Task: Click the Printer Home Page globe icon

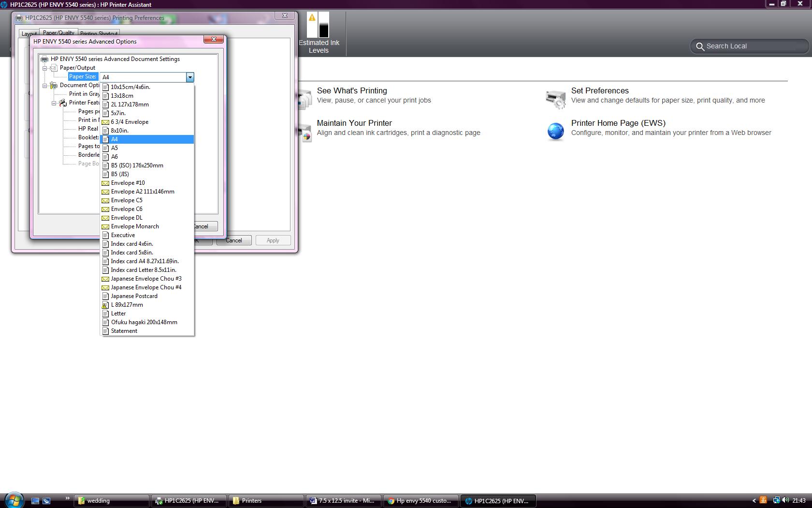Action: (x=555, y=131)
